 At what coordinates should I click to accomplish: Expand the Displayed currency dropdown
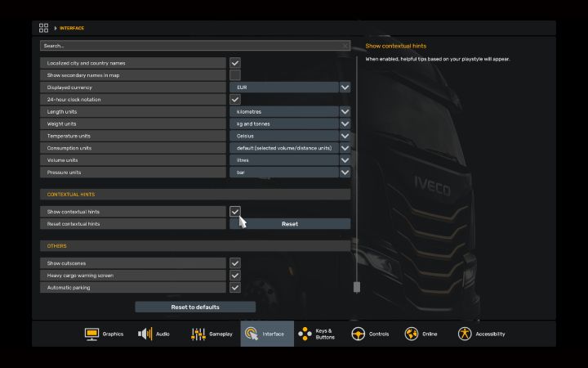tap(345, 88)
